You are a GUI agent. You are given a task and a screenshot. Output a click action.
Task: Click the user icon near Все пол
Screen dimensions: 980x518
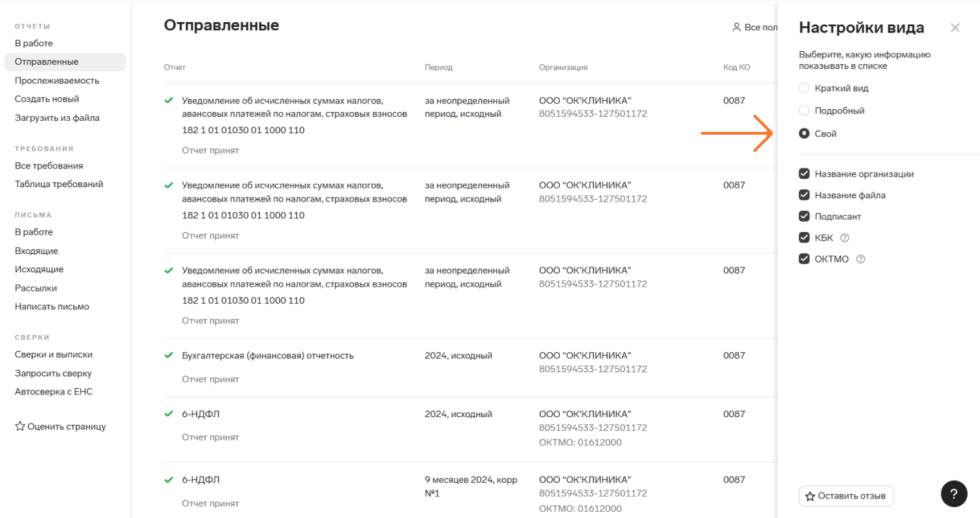tap(737, 28)
